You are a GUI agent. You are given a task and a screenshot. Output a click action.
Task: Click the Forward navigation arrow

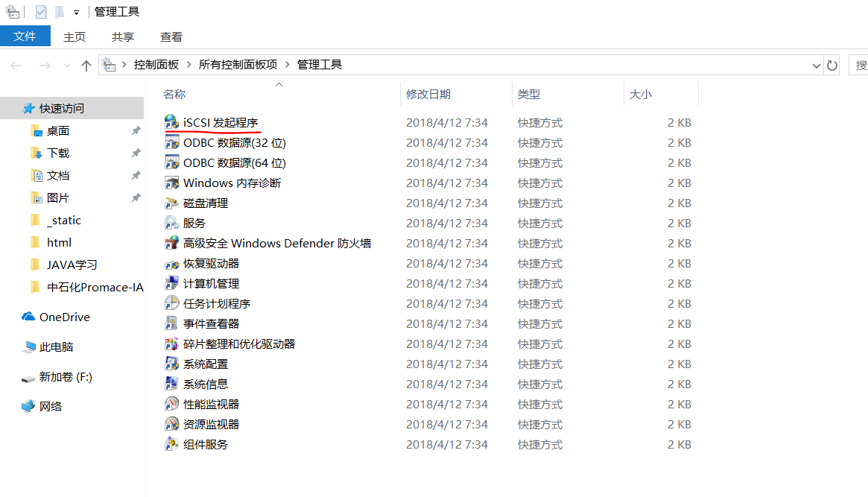(x=45, y=66)
